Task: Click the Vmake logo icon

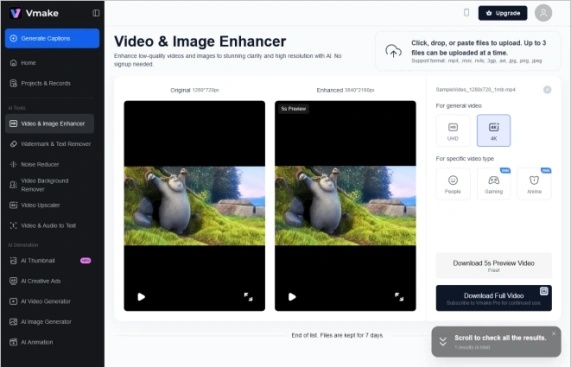Action: tap(15, 13)
